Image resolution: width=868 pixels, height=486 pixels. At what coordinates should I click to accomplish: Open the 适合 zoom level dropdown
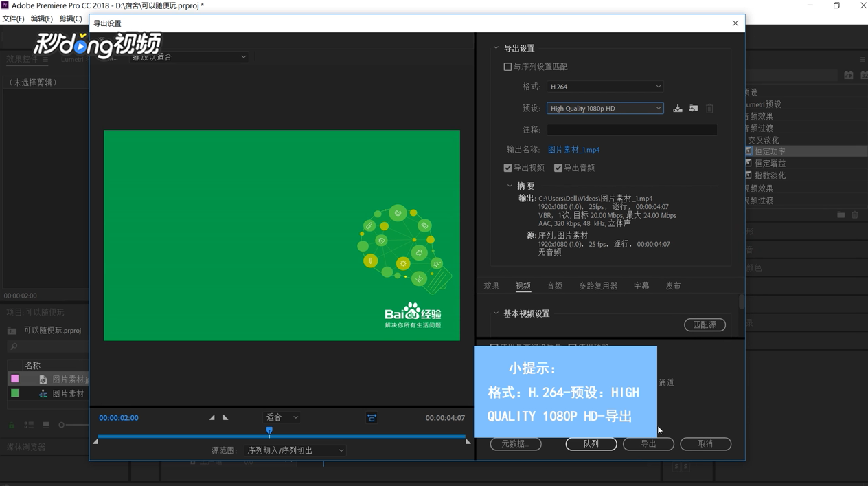(282, 417)
